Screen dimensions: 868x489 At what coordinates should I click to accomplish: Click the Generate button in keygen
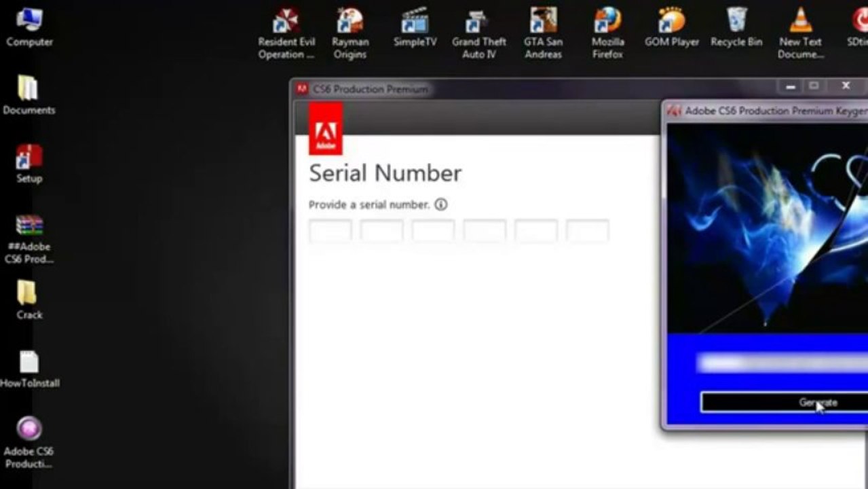click(x=784, y=402)
